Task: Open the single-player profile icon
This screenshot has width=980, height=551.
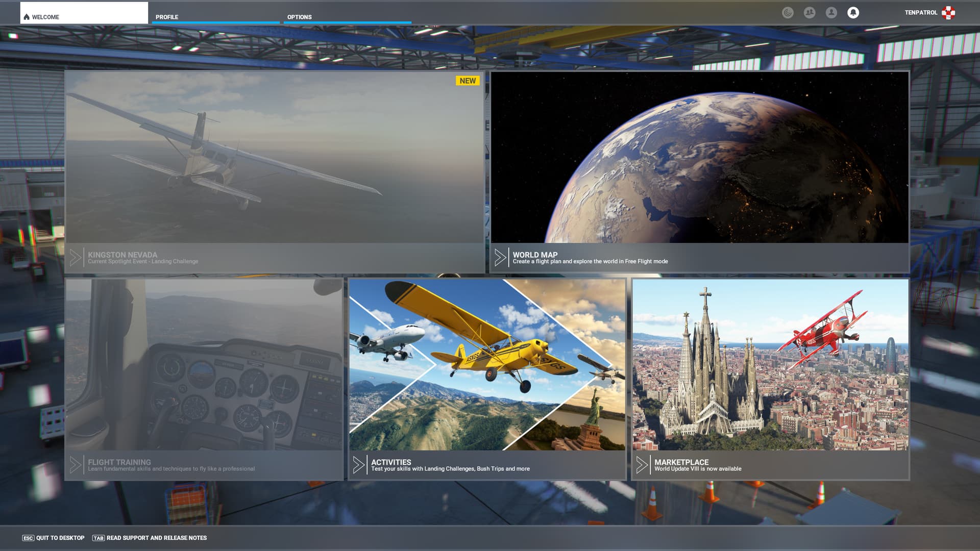Action: point(831,13)
